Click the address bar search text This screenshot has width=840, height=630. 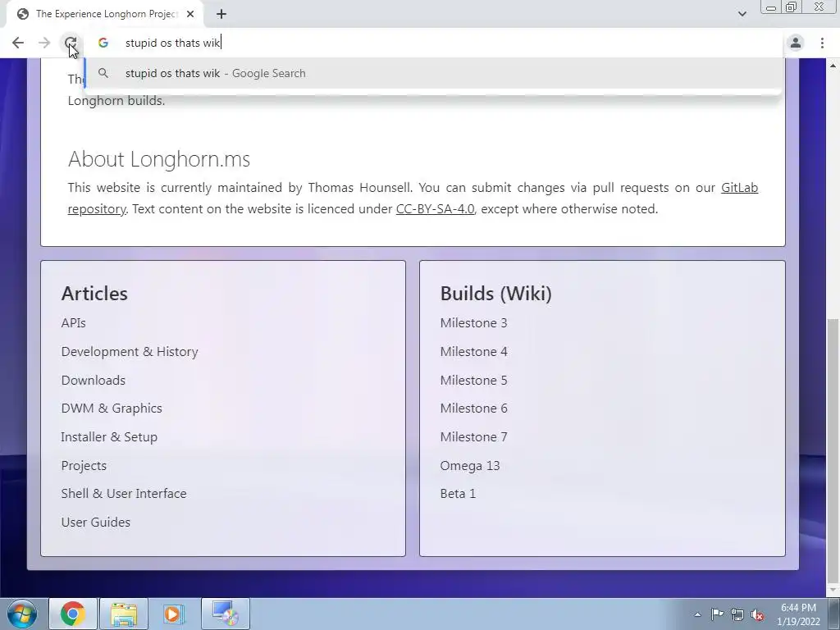[173, 43]
